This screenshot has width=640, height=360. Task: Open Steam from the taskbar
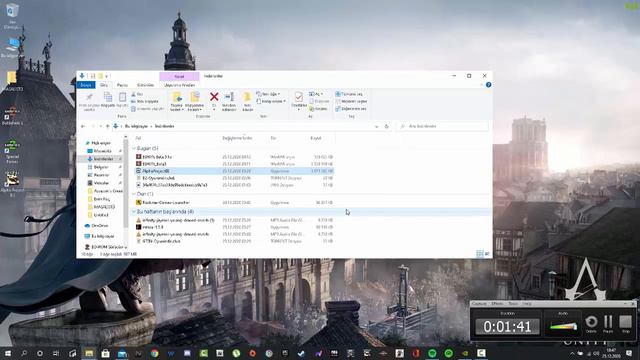(x=301, y=353)
